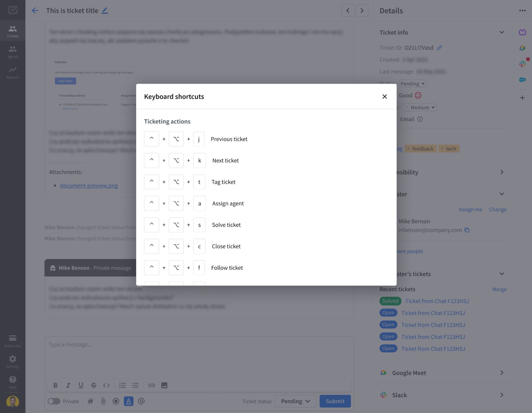Click the code block formatting icon
The height and width of the screenshot is (413, 532).
pos(107,385)
